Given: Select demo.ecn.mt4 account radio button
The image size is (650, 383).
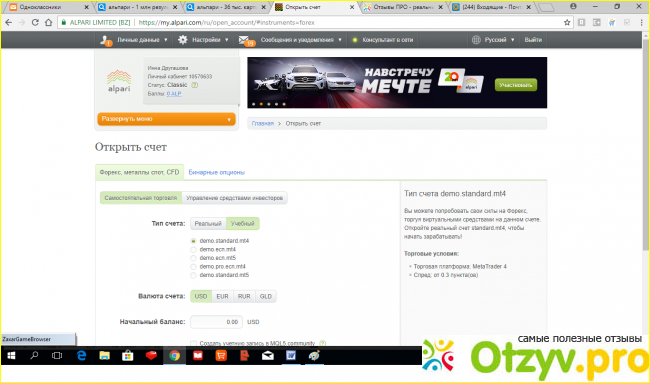Looking at the screenshot, I should (193, 250).
